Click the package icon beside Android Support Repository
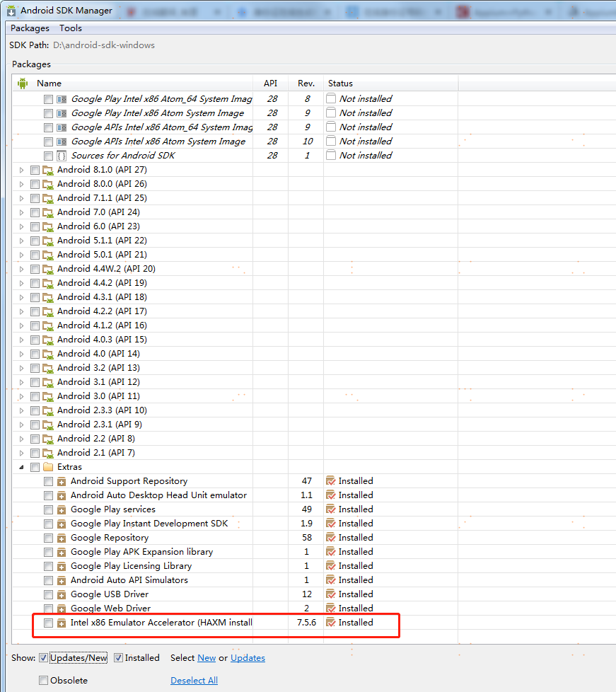Viewport: 616px width, 692px height. click(62, 480)
